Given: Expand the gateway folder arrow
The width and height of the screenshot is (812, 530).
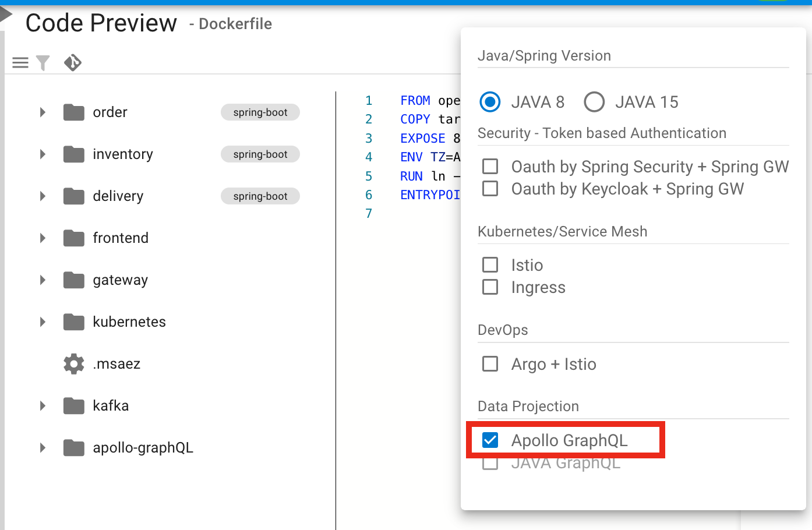Looking at the screenshot, I should [x=43, y=280].
